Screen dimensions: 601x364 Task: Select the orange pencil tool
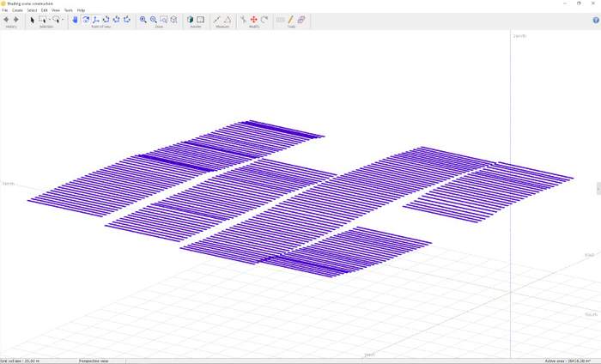[290, 20]
